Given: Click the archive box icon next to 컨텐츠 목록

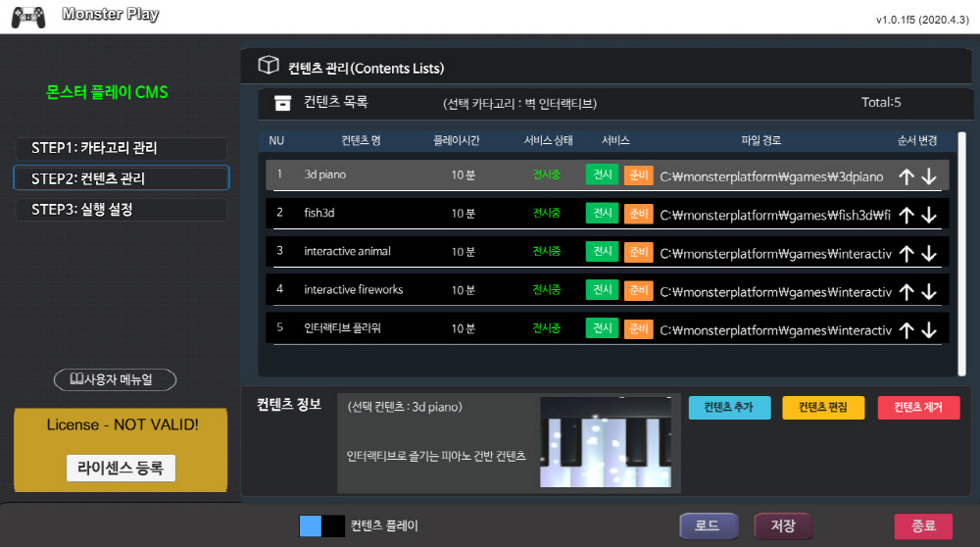Looking at the screenshot, I should [282, 103].
